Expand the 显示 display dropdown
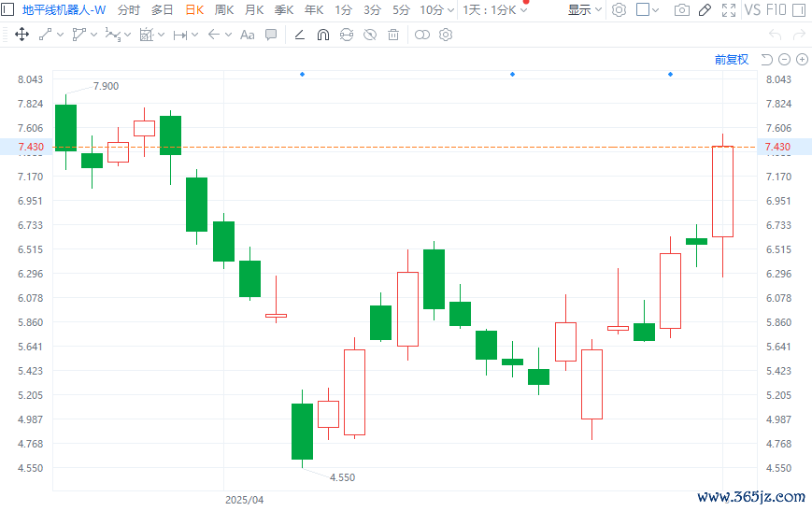The image size is (812, 511). [585, 10]
